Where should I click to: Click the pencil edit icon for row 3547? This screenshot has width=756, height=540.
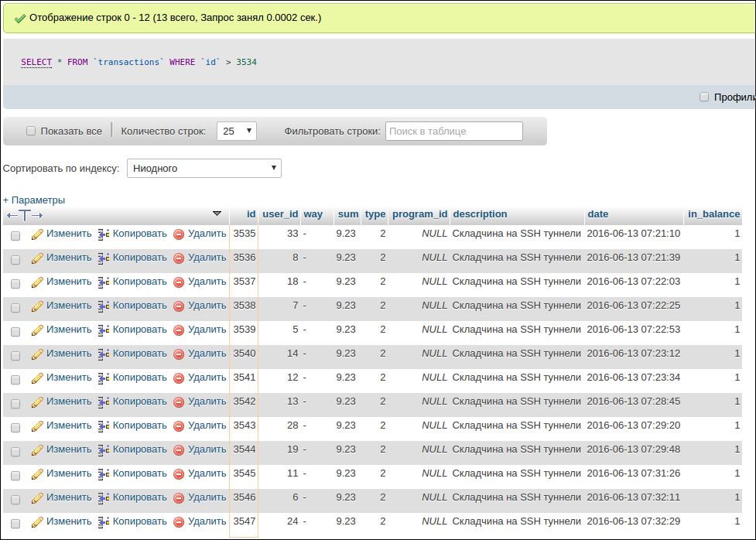(37, 522)
